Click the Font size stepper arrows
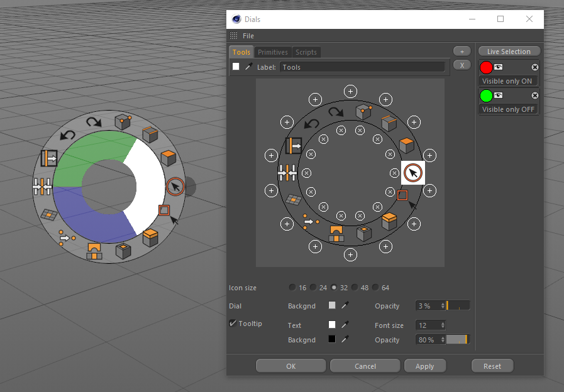 (443, 325)
